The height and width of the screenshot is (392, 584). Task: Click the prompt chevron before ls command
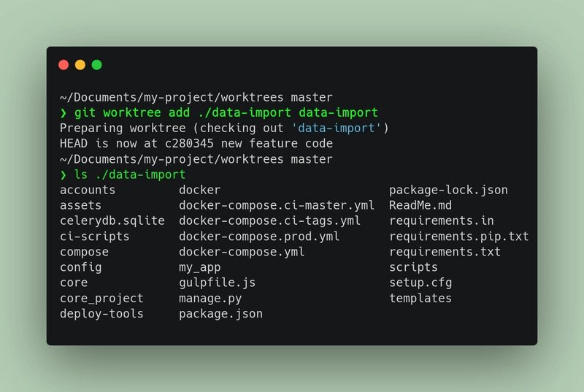coord(64,174)
